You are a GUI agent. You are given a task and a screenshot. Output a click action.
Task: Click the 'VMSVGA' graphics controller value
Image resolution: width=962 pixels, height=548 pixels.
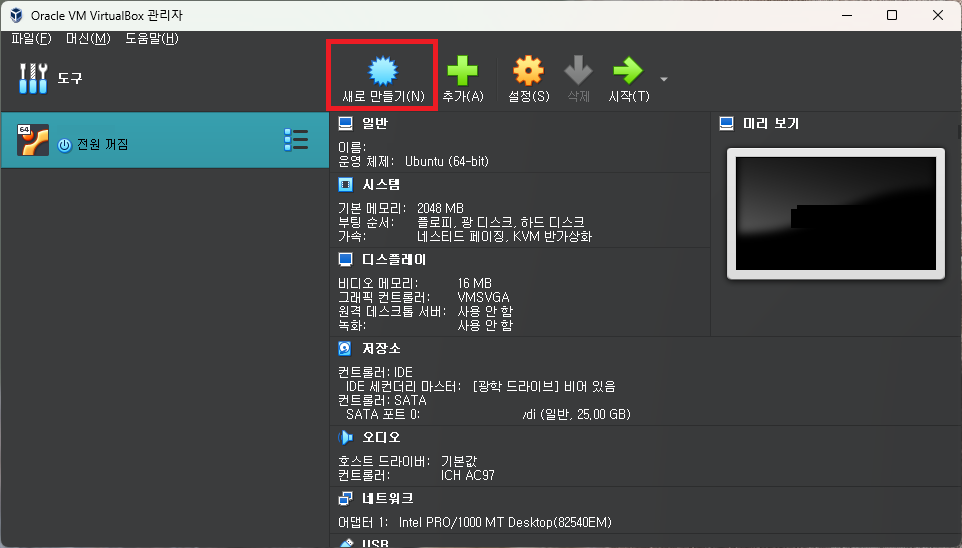[x=483, y=297]
